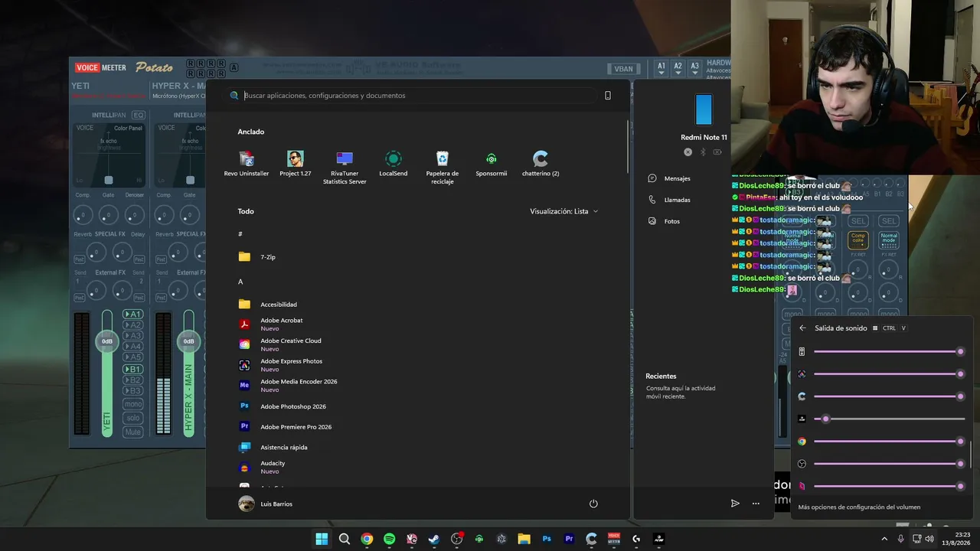Viewport: 980px width, 551px height.
Task: Click the phone icon beside search bar
Action: (608, 96)
